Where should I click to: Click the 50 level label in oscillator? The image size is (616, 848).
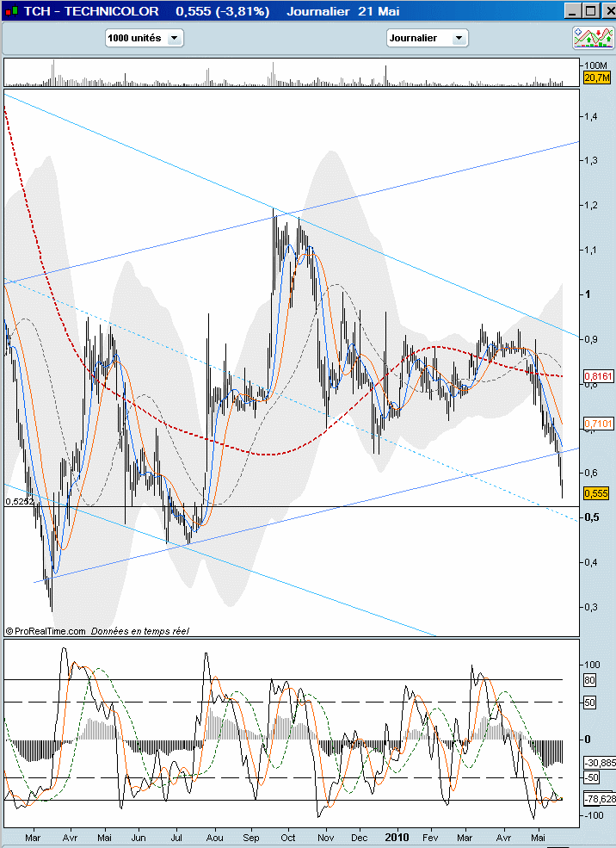tap(590, 703)
